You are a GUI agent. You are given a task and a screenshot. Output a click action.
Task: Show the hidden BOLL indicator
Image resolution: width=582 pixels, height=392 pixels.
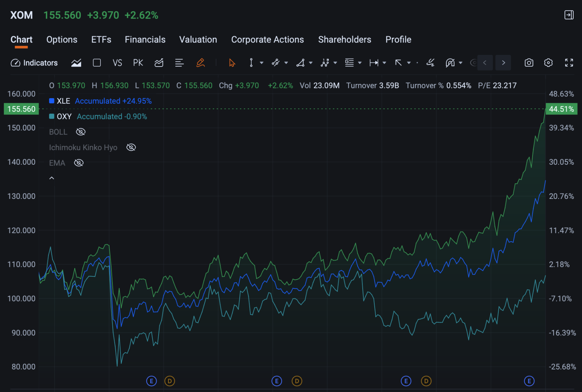81,132
